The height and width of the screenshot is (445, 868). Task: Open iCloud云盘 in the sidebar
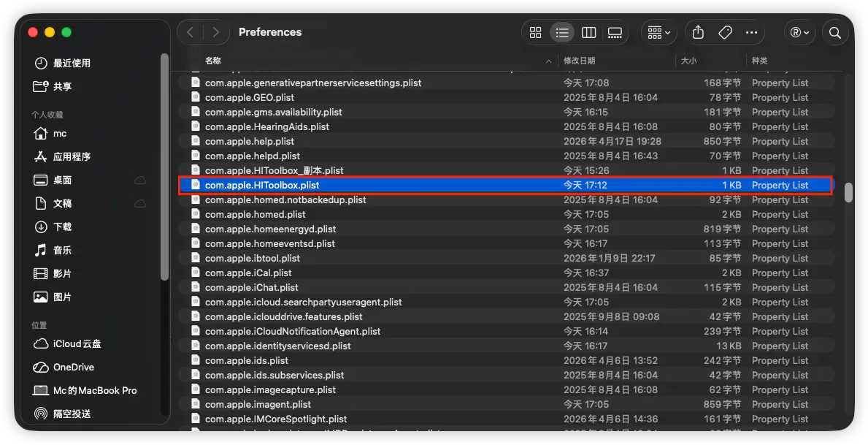[x=68, y=343]
